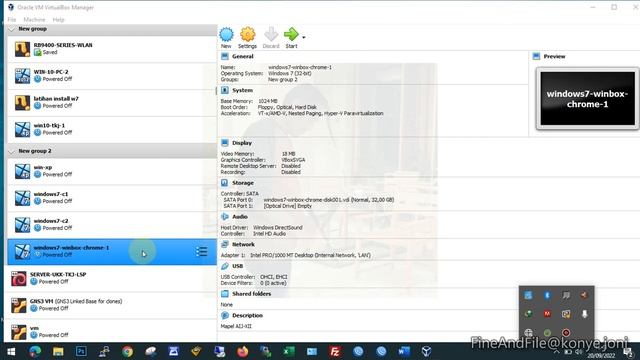
Task: Click the Boot Order Floppy, Optical, Hard Disk text
Action: click(287, 107)
